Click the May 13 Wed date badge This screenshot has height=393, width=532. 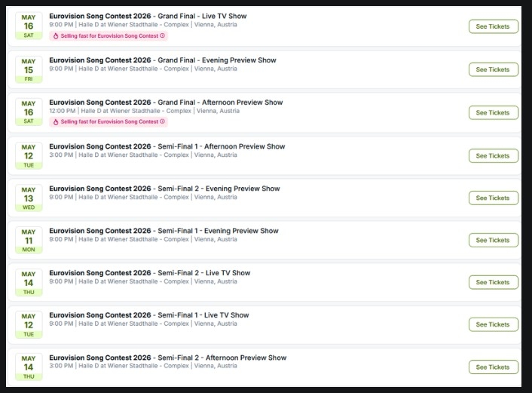click(29, 198)
